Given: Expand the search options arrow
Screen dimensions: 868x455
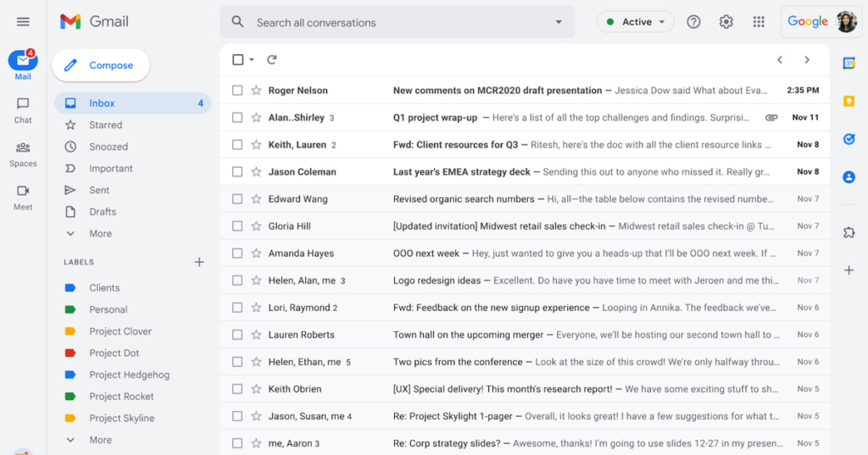Looking at the screenshot, I should 558,22.
